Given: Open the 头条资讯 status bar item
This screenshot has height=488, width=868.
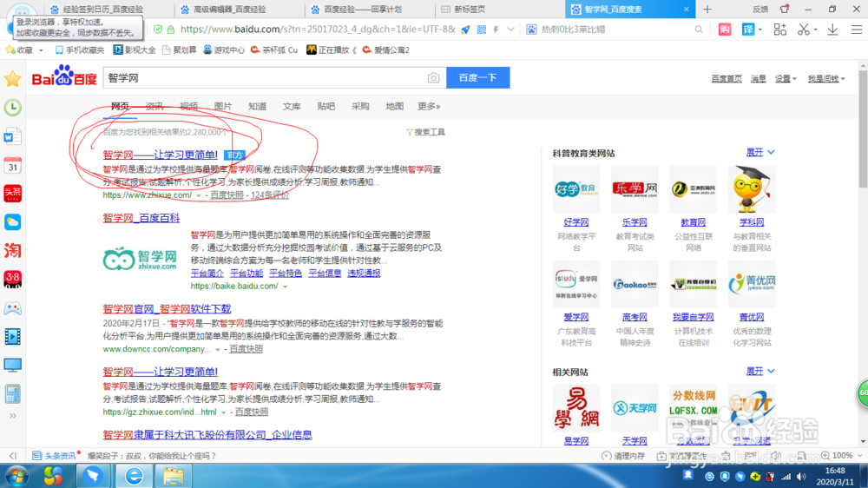Looking at the screenshot, I should [x=54, y=456].
